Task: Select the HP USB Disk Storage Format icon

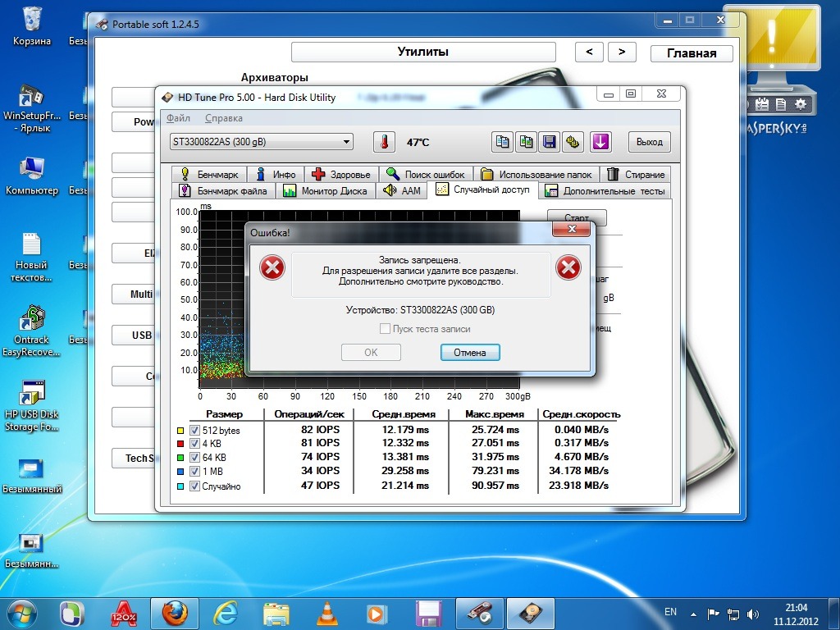Action: coord(31,405)
